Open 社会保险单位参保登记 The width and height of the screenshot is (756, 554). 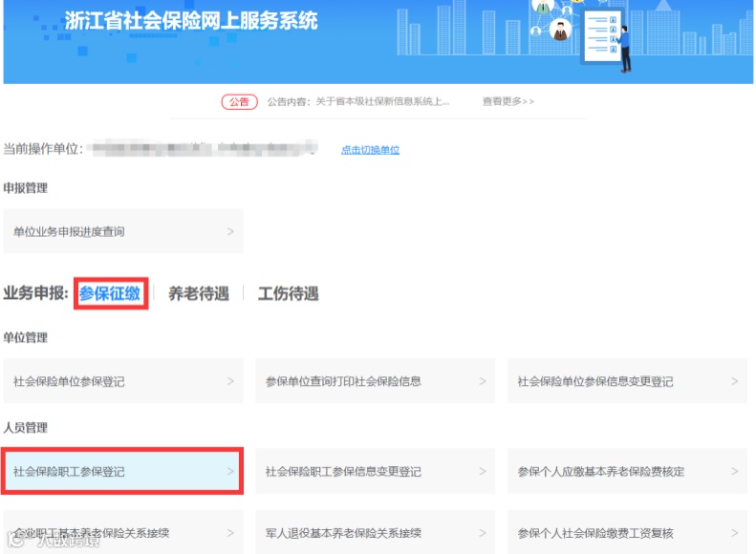[123, 381]
